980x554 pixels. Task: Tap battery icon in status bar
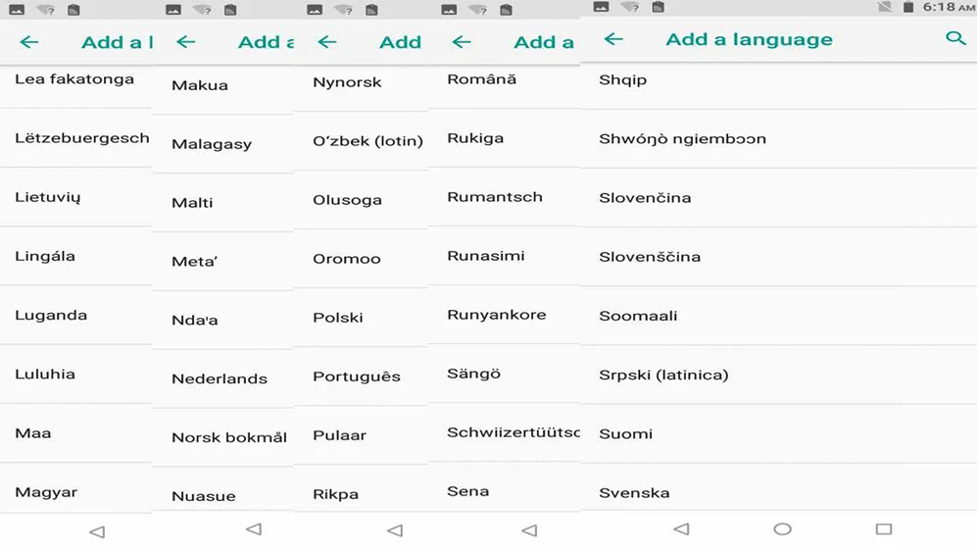click(908, 7)
